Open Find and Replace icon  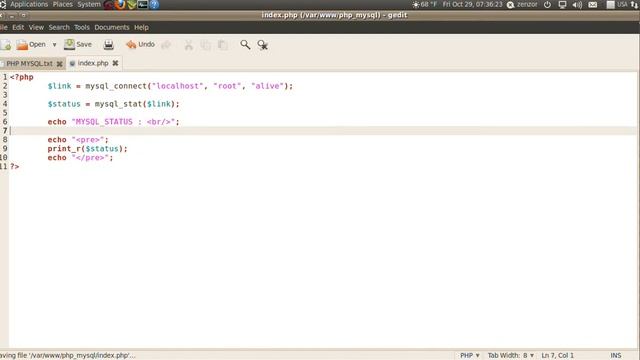262,45
